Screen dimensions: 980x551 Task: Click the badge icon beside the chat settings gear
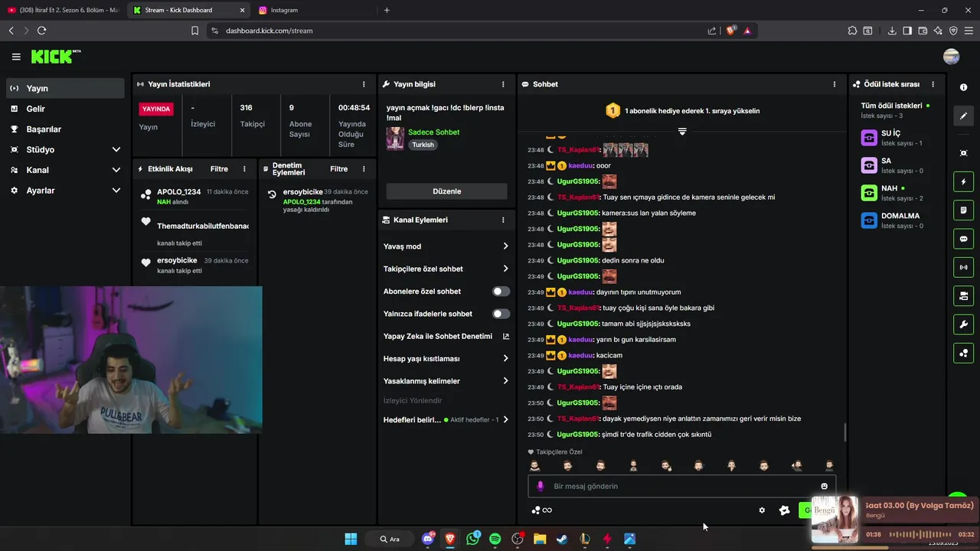point(784,510)
